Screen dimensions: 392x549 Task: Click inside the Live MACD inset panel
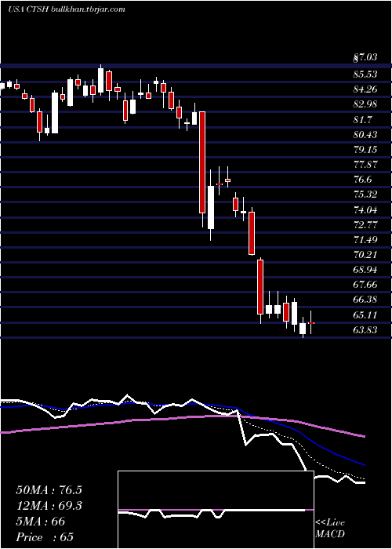point(216,510)
